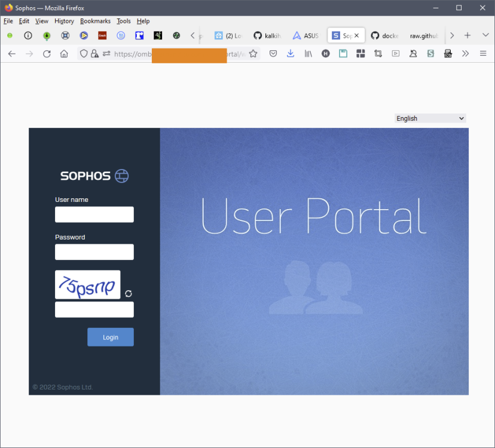Refresh the captcha image
Screen dimensions: 495x448
pyautogui.click(x=129, y=294)
